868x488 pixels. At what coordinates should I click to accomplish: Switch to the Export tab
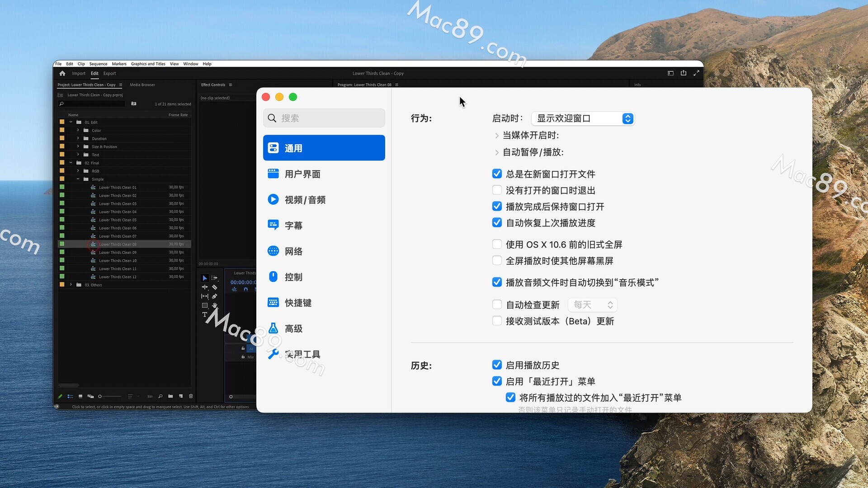point(109,73)
